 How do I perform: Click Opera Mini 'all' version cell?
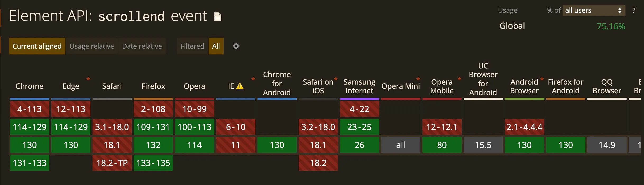(x=401, y=145)
